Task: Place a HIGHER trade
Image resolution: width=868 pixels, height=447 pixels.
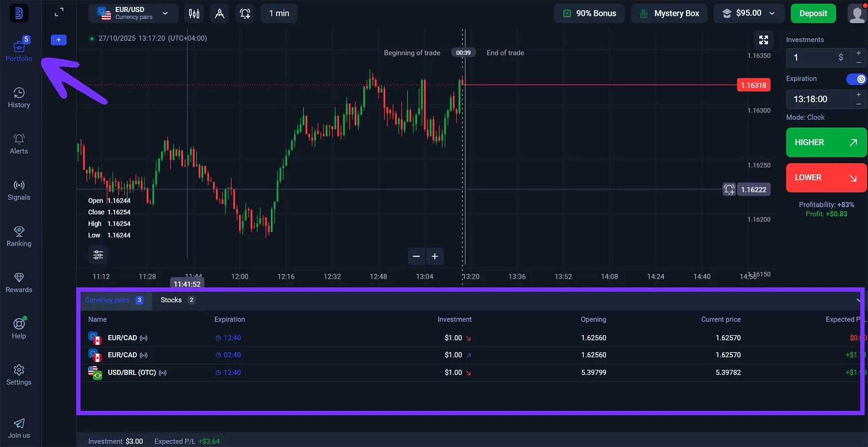Action: pos(826,142)
